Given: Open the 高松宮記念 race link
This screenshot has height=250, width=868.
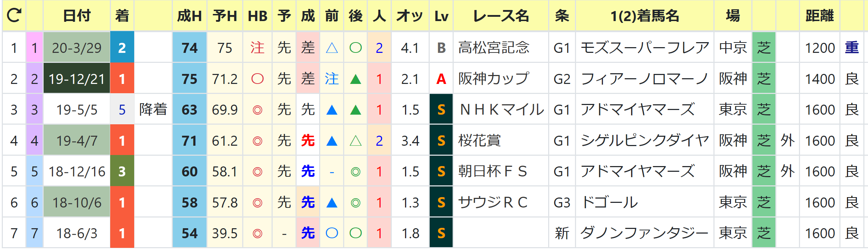Looking at the screenshot, I should point(494,47).
